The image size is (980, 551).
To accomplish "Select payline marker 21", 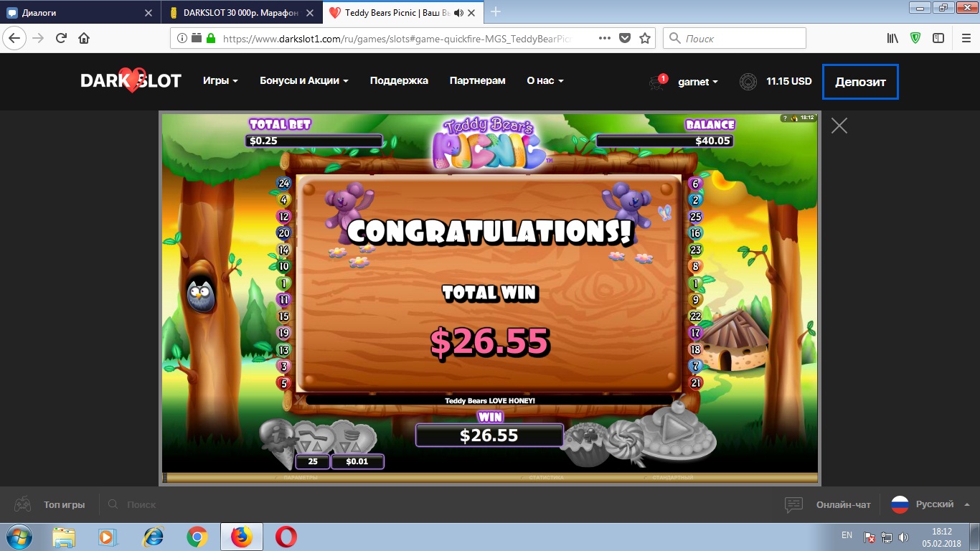I will [x=695, y=383].
